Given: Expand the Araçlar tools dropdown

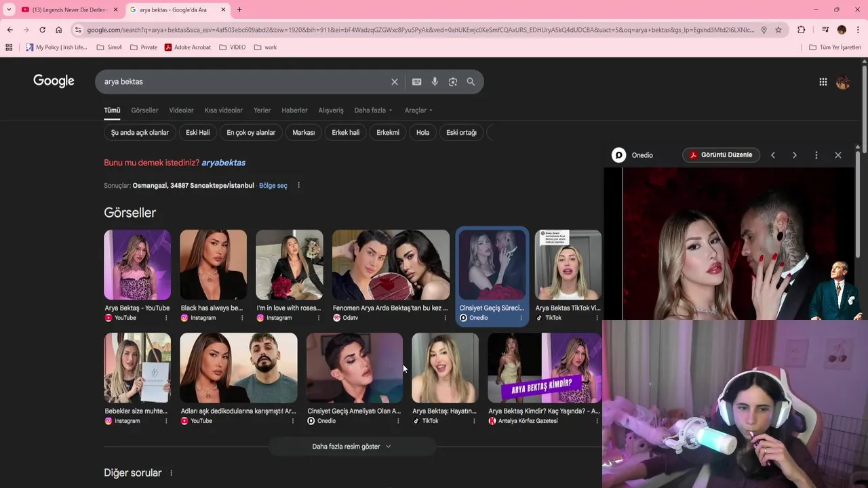Looking at the screenshot, I should coord(418,110).
